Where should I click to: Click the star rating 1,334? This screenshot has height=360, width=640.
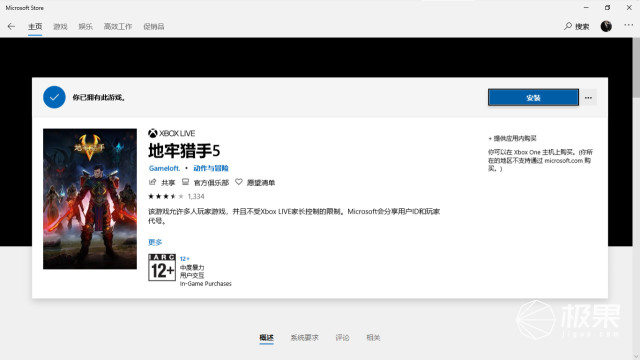coord(176,196)
